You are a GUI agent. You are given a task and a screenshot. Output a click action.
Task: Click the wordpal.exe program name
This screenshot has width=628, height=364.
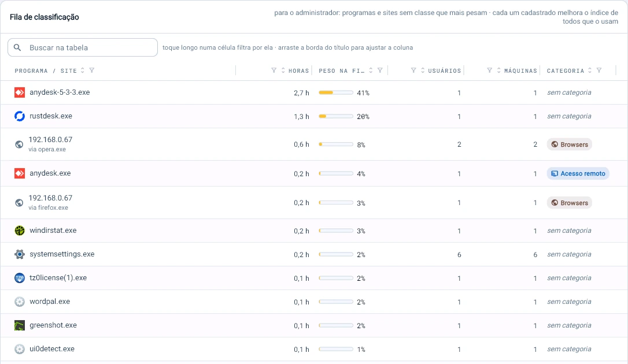pos(50,302)
